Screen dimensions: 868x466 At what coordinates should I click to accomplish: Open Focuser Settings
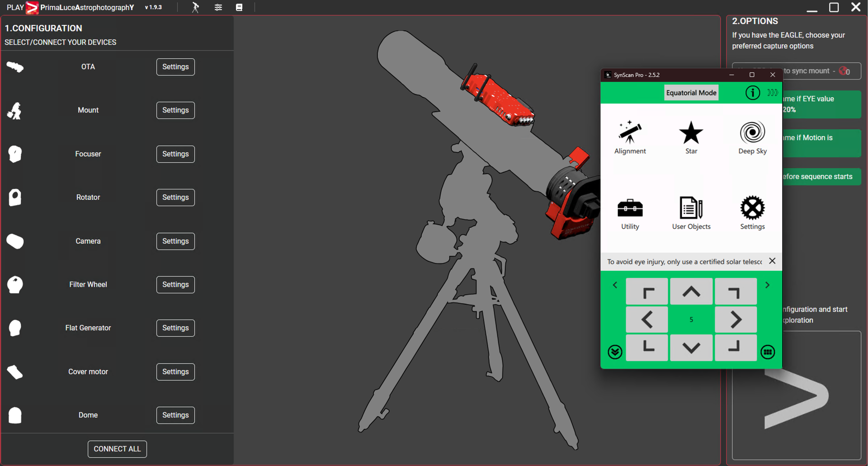click(x=175, y=154)
